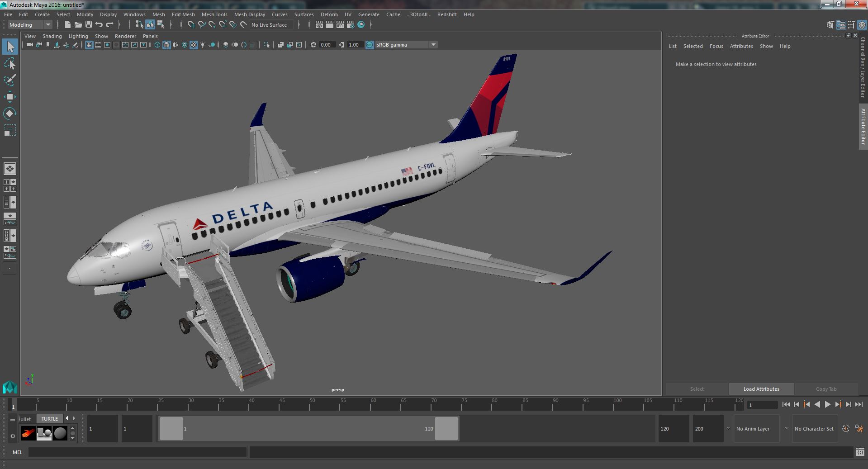Viewport: 868px width, 469px height.
Task: Click the sphere shelf icon
Action: coord(60,433)
